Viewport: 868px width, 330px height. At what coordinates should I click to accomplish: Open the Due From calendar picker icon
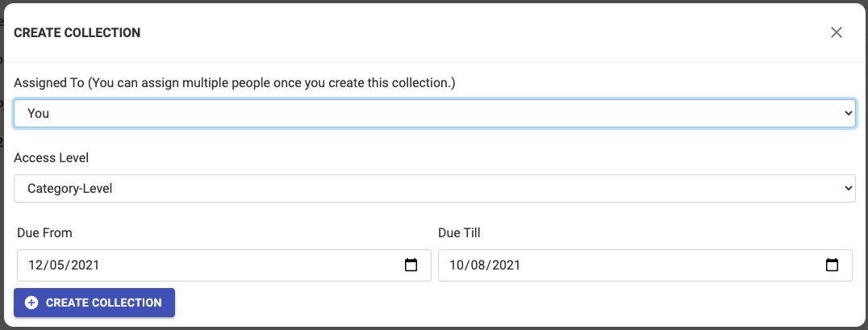[x=411, y=265]
